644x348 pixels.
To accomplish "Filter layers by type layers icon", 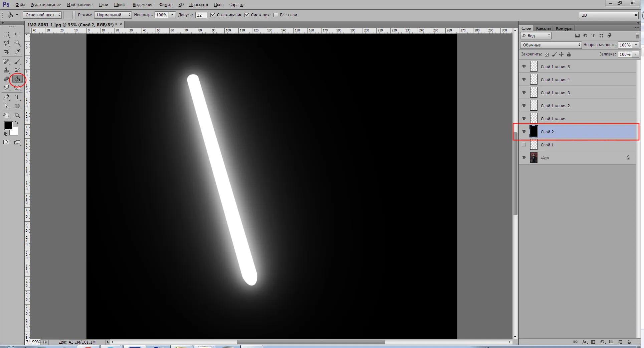I will tap(593, 35).
